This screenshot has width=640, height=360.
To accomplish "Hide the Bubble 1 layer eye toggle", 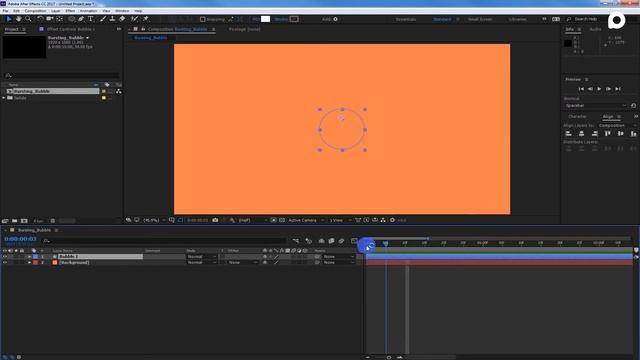I will point(5,257).
